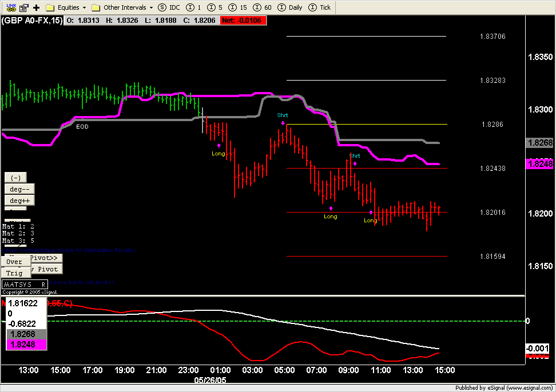Image resolution: width=556 pixels, height=392 pixels.
Task: Switch to the 60 minute interval
Action: (262, 7)
